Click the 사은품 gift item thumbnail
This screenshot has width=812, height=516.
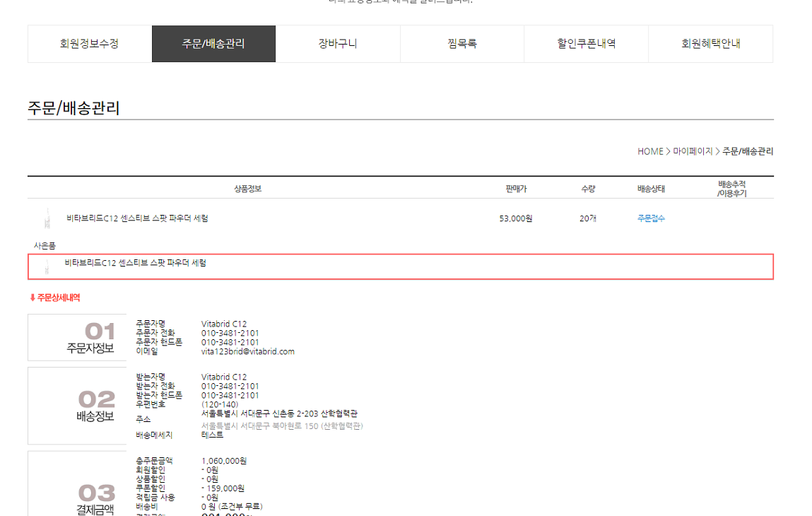pyautogui.click(x=47, y=266)
